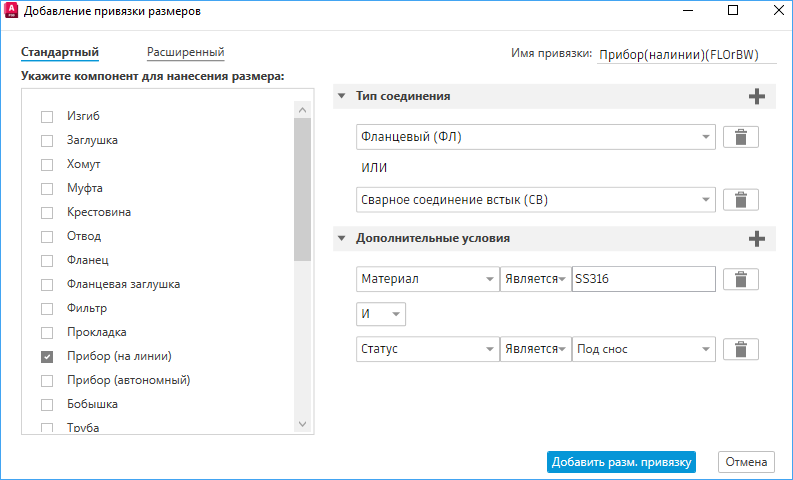Select the Стандартный tab

coord(60,52)
